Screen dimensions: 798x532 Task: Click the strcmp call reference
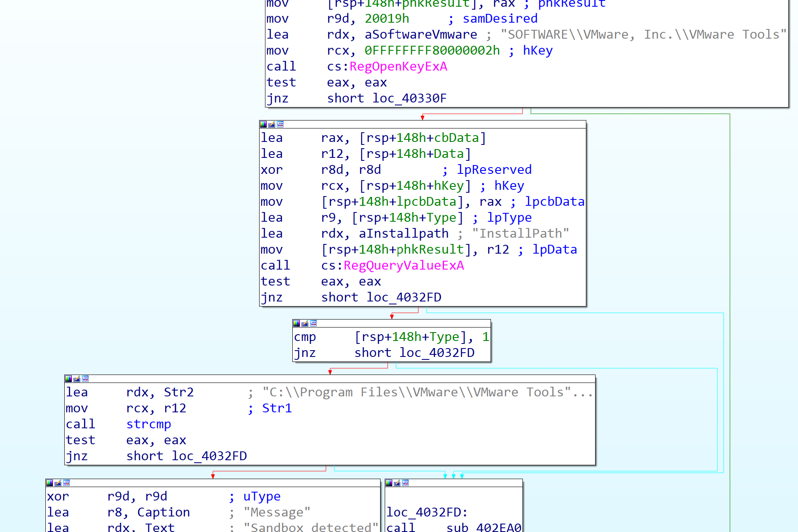pyautogui.click(x=149, y=425)
